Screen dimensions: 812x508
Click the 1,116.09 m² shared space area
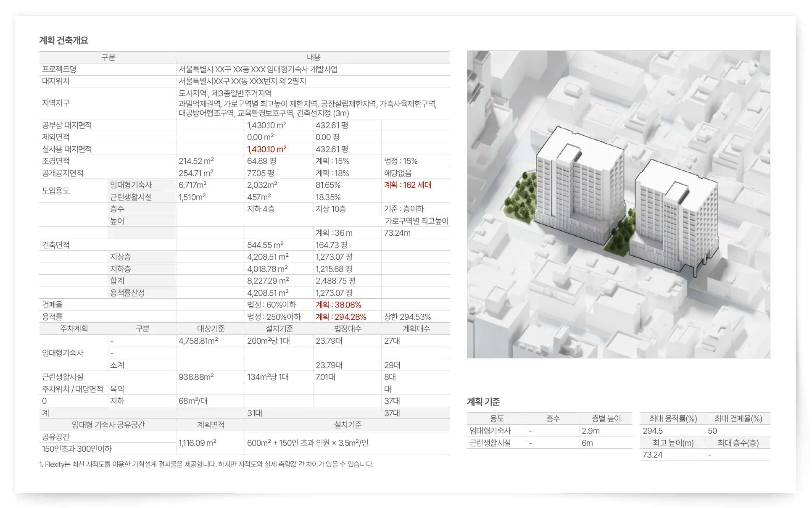[197, 443]
